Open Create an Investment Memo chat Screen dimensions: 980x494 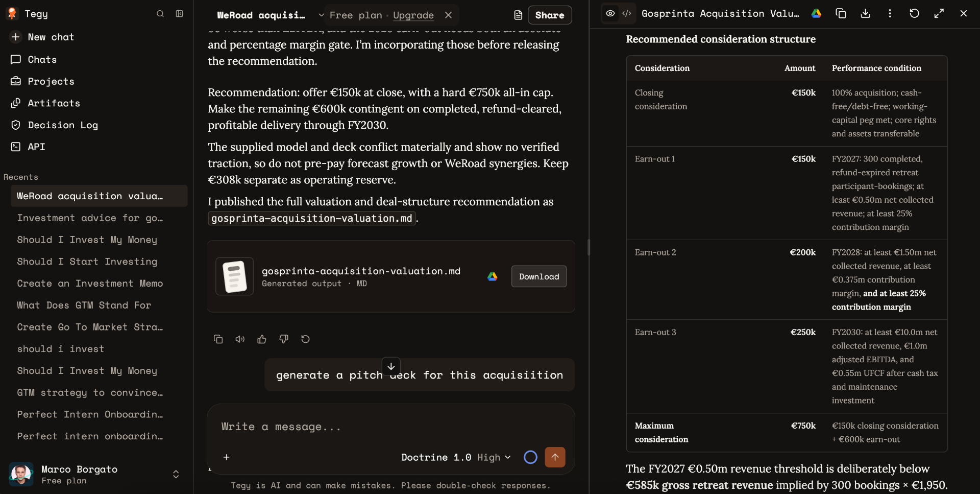(99, 284)
